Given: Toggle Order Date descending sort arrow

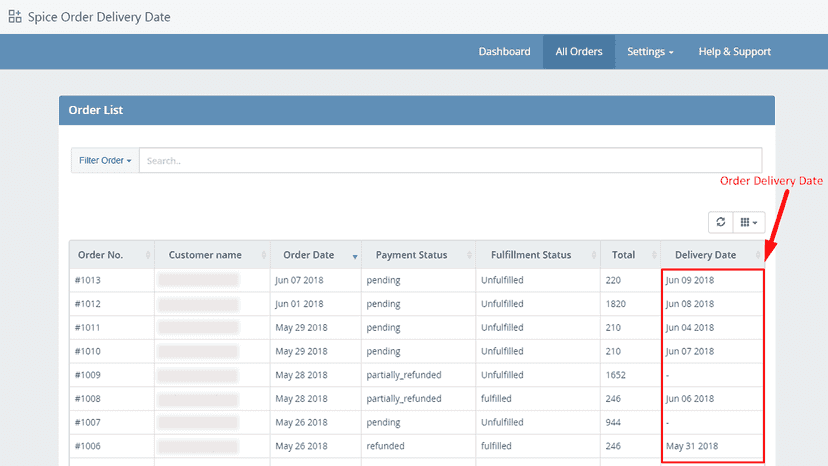Looking at the screenshot, I should coord(355,256).
